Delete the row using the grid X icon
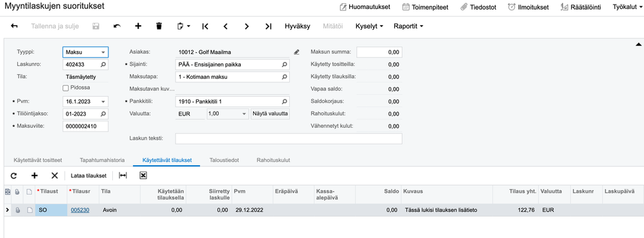 pos(55,175)
